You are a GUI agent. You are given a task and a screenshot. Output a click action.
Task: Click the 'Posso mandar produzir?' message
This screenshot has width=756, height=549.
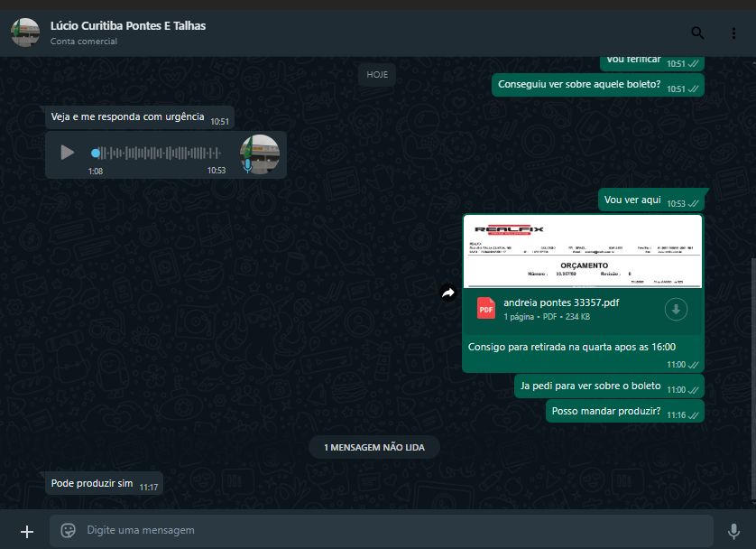coord(605,412)
